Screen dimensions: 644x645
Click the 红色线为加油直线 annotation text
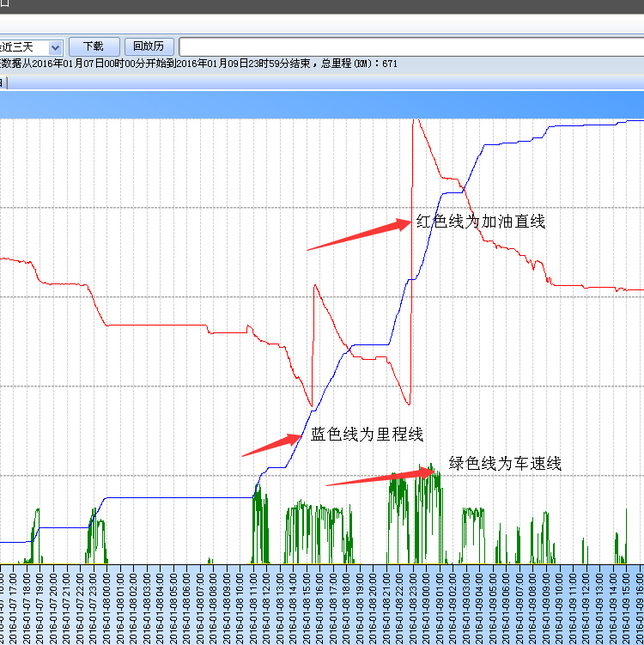point(481,222)
